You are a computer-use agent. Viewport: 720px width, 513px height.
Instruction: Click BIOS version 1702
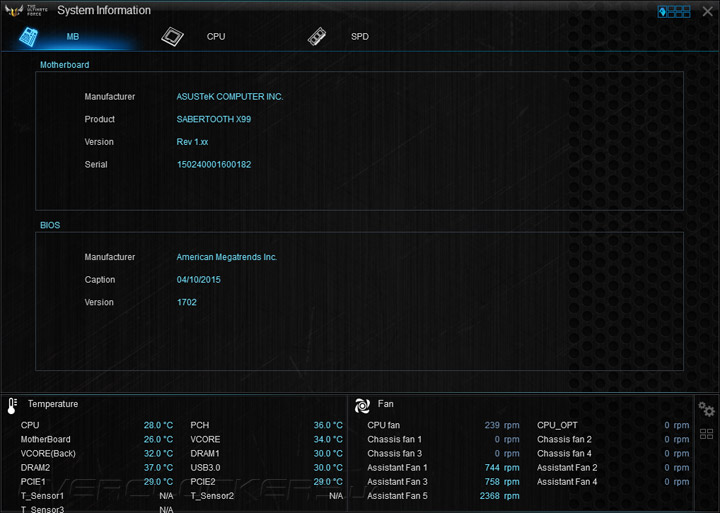(186, 302)
